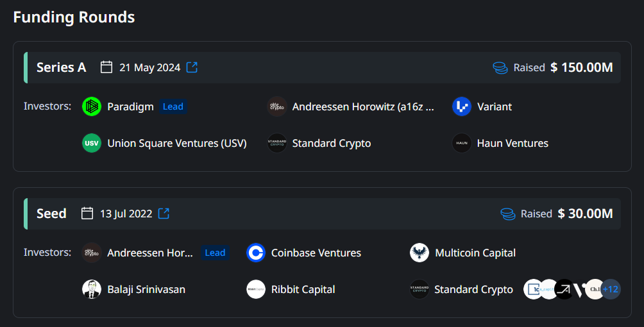Screen dimensions: 644x327
Task: Click the Haun Ventures logo
Action: (462, 143)
